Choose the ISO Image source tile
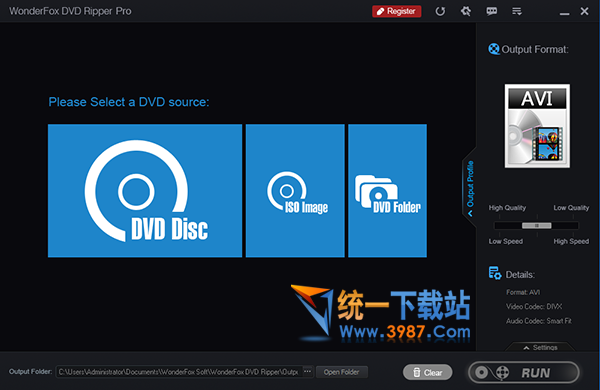This screenshot has width=600, height=390. coord(295,191)
